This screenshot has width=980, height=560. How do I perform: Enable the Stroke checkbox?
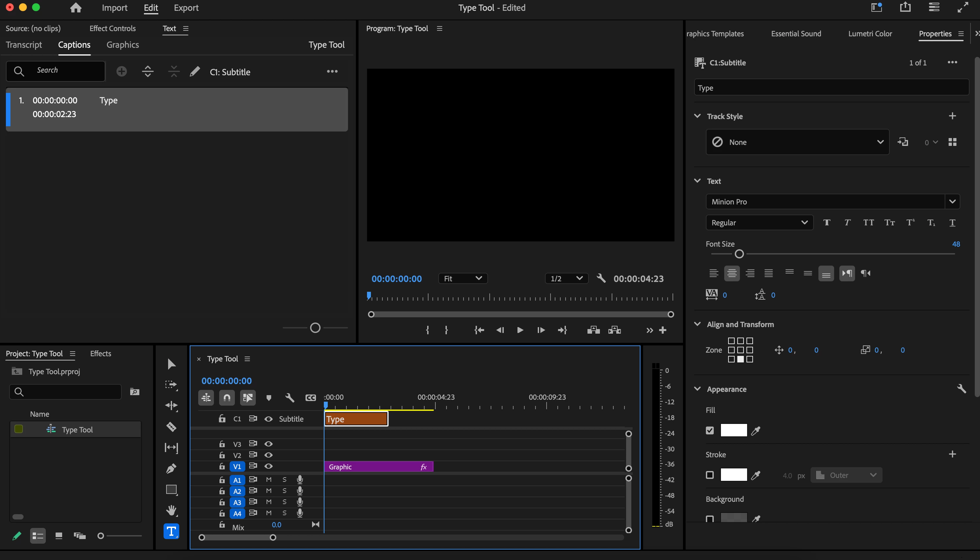709,475
